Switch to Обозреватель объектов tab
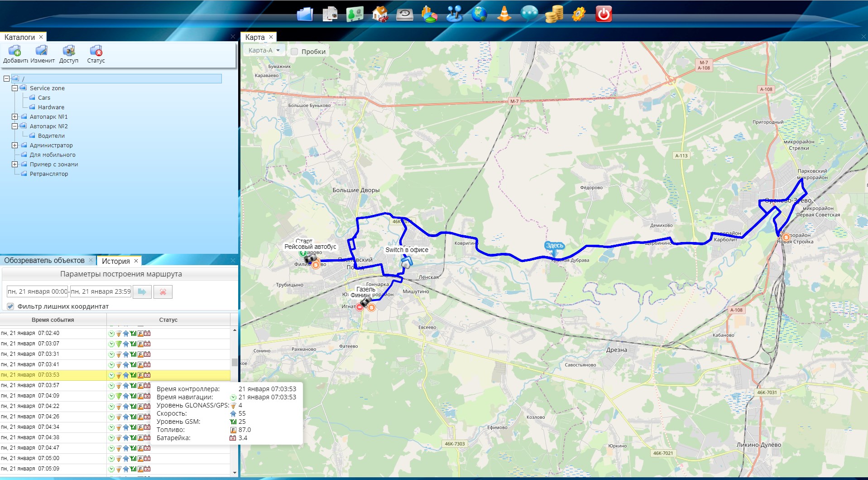868x480 pixels. pos(44,261)
